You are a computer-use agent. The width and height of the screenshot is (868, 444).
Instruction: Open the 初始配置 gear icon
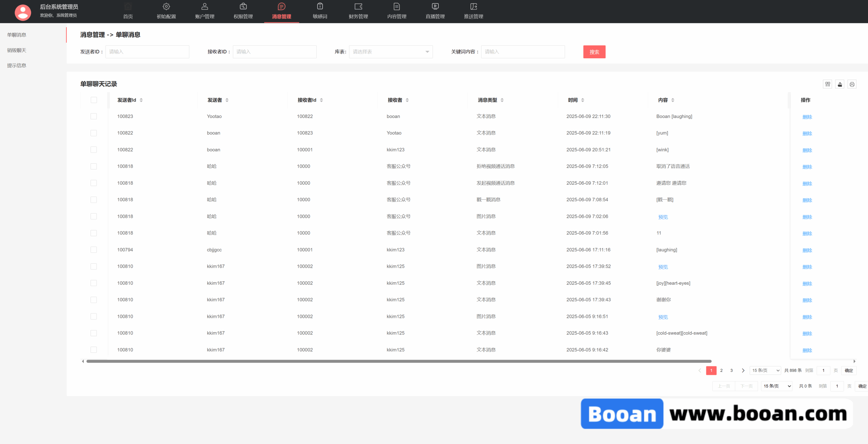tap(166, 6)
